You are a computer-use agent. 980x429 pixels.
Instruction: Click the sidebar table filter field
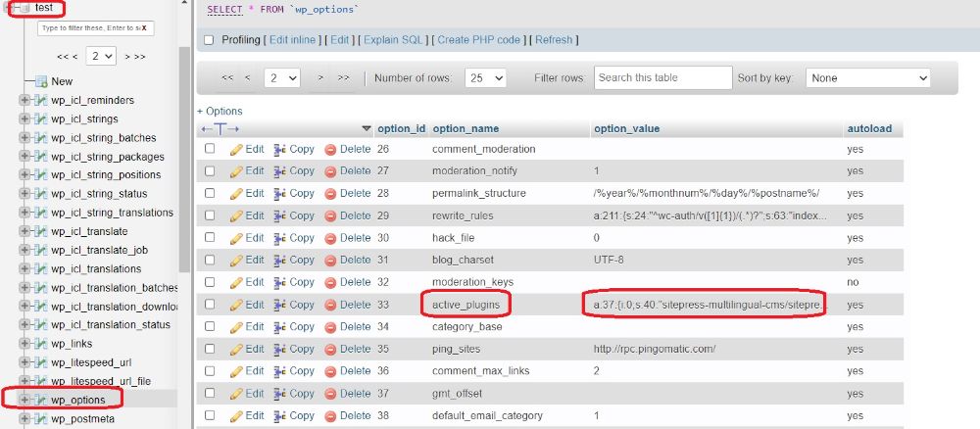point(96,28)
